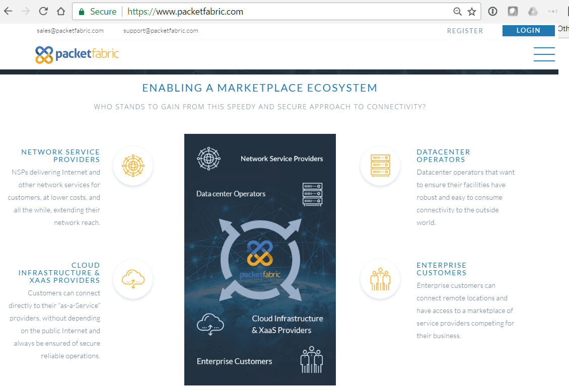The width and height of the screenshot is (569, 392).
Task: Bookmark the page with the star icon
Action: click(x=471, y=11)
